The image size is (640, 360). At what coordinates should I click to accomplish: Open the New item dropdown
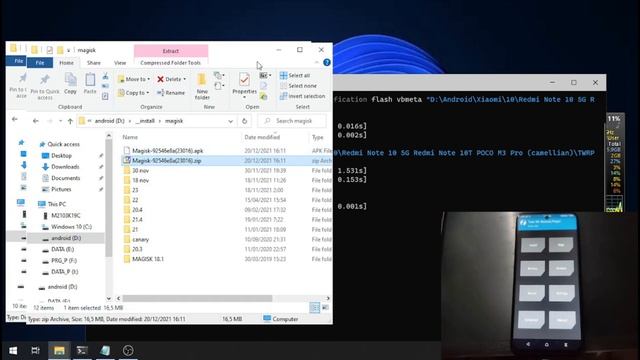pos(219,76)
